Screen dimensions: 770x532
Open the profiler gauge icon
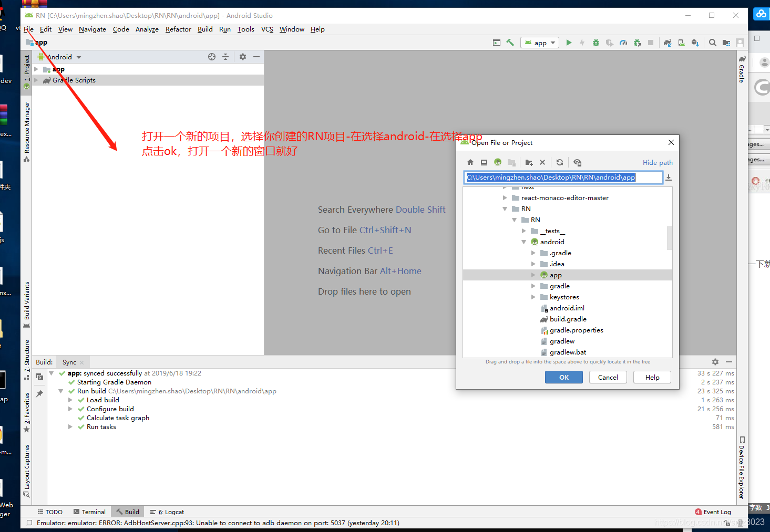point(623,43)
